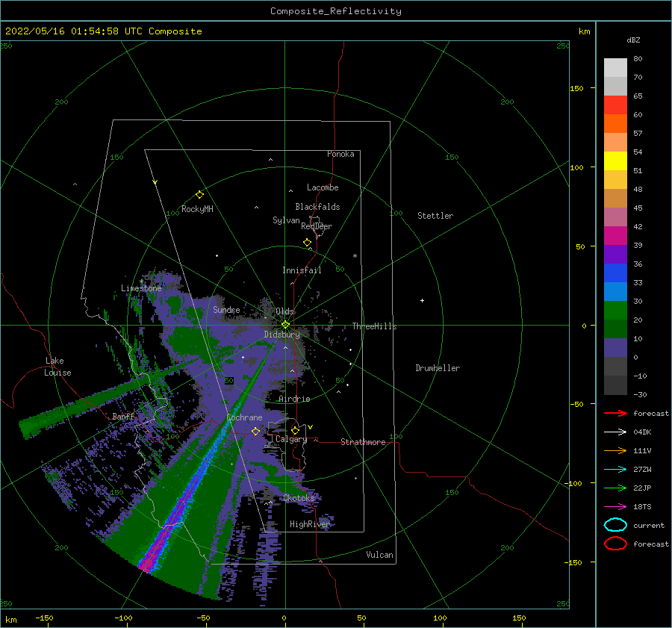
Task: Select the royal blue 36-33 dBZ swatch
Action: 615,273
